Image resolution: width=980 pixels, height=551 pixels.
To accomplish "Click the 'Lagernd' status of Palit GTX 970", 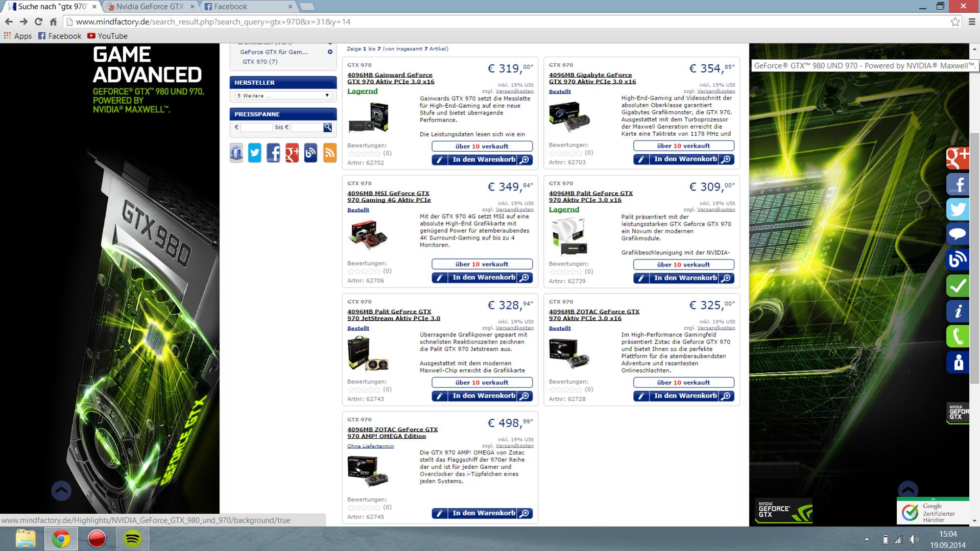I will [564, 209].
